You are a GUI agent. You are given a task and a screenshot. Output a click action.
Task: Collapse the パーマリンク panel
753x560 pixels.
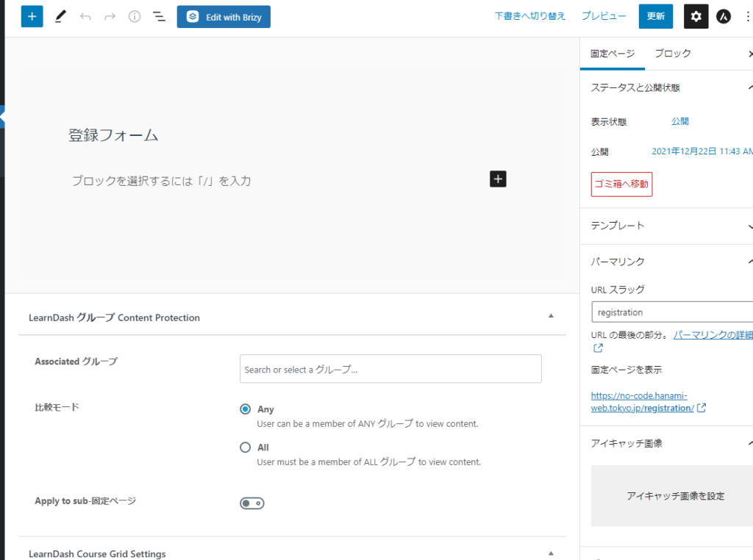coord(666,262)
